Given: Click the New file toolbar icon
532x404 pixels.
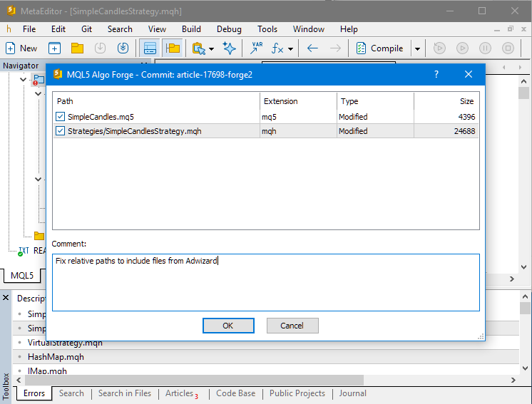Looking at the screenshot, I should point(21,48).
